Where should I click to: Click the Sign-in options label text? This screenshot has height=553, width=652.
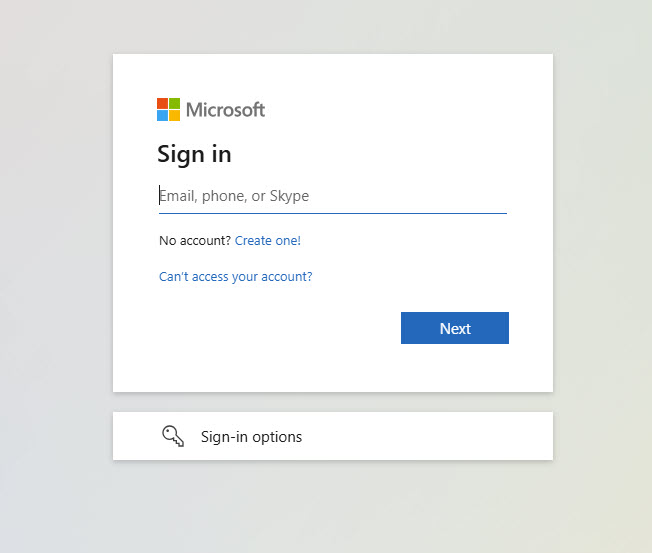click(252, 437)
